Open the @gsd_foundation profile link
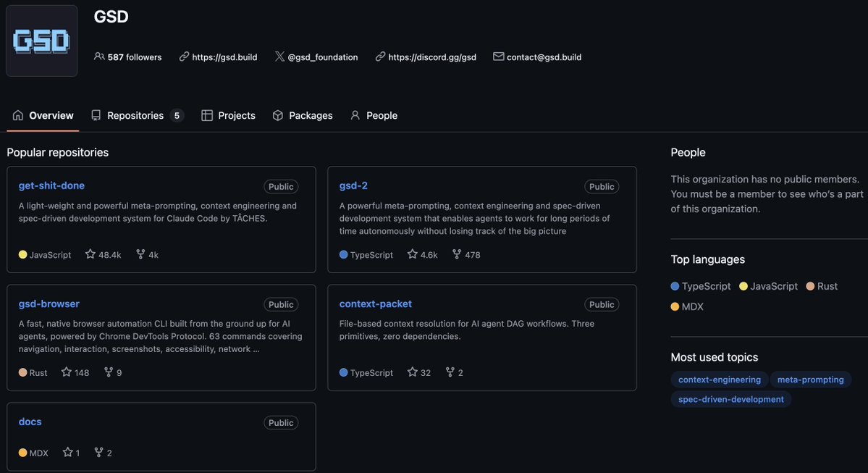868x473 pixels. tap(323, 57)
